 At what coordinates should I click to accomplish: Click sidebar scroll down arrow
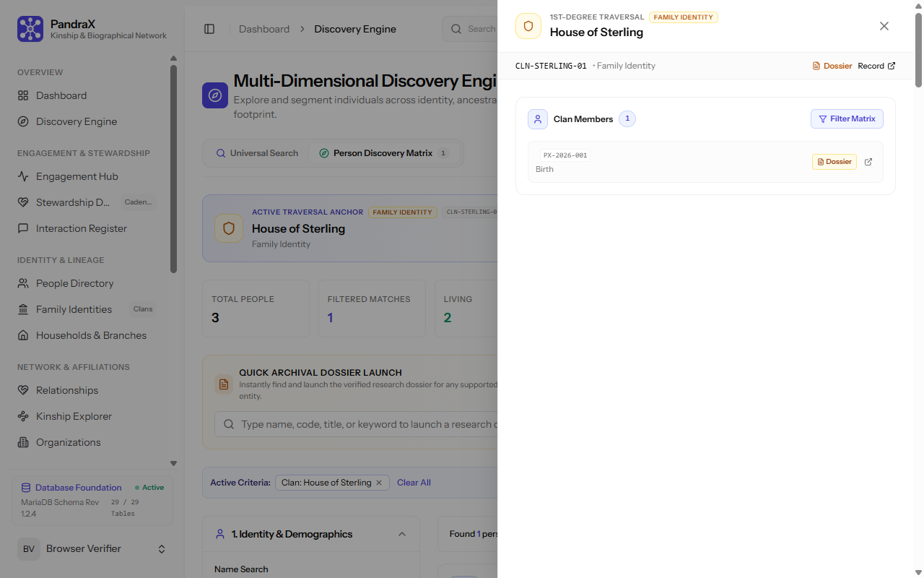173,463
